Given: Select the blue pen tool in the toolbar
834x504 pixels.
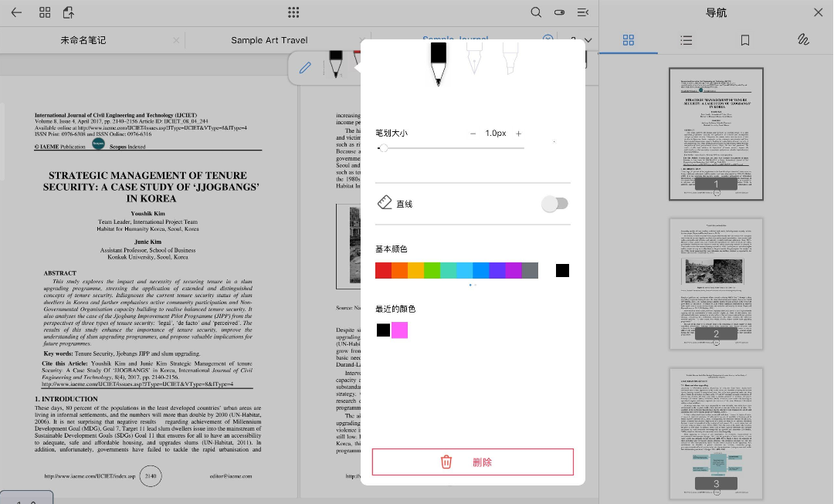Looking at the screenshot, I should (x=305, y=67).
